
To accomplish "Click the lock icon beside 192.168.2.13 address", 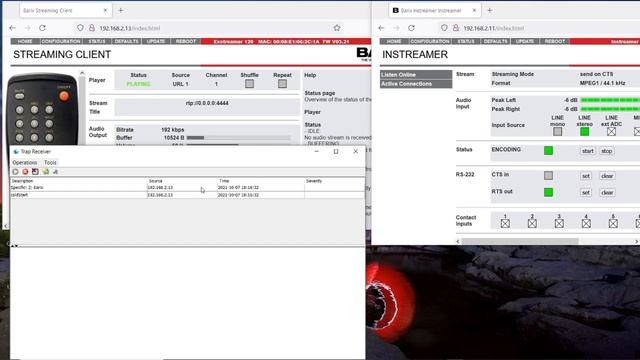I will click(x=92, y=28).
